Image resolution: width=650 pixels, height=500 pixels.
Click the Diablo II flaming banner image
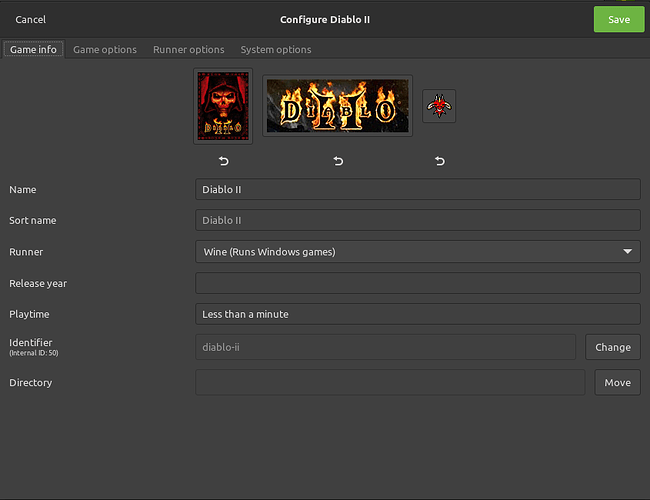pos(337,105)
